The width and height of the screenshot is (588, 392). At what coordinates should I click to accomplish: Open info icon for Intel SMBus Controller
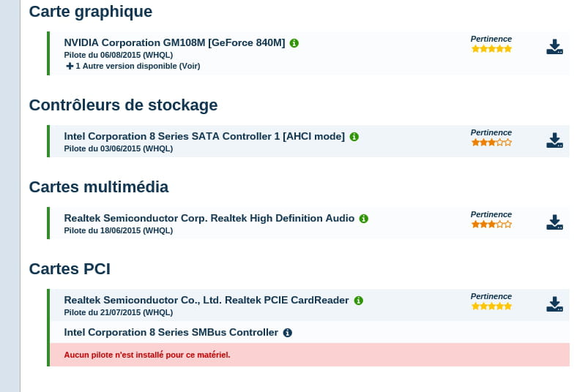coord(288,333)
